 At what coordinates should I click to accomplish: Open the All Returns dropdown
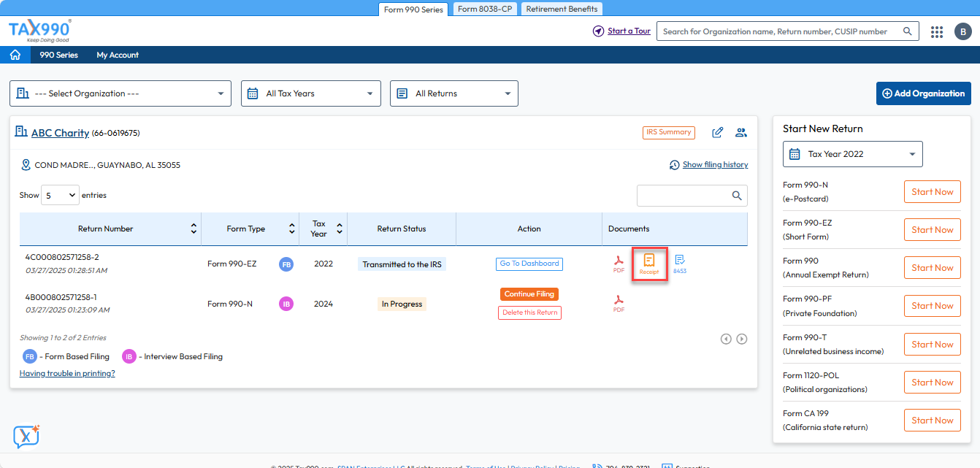point(454,93)
